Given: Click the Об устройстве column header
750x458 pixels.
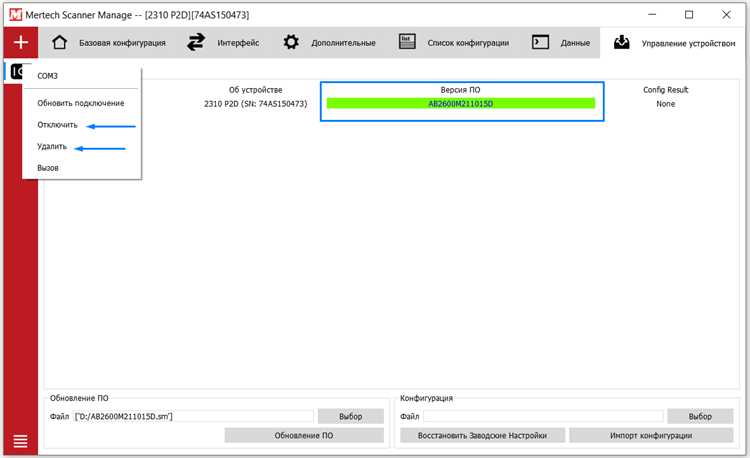Looking at the screenshot, I should 255,90.
